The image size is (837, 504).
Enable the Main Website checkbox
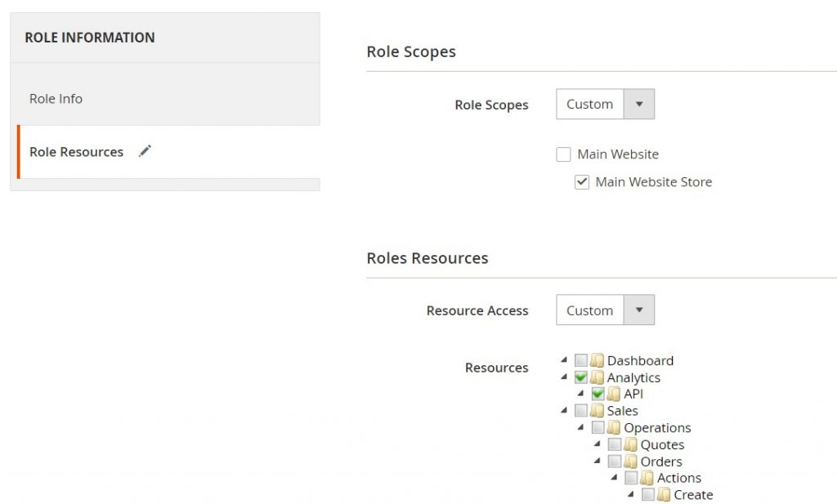pyautogui.click(x=563, y=154)
